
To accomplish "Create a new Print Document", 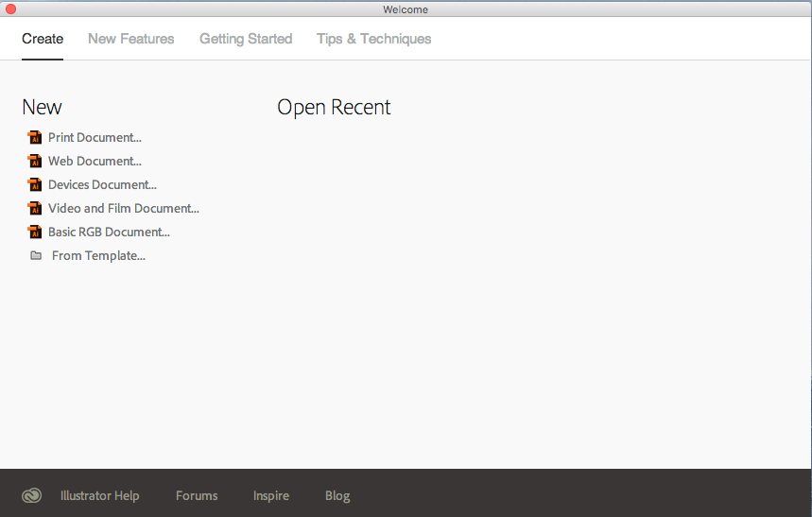I will [95, 137].
